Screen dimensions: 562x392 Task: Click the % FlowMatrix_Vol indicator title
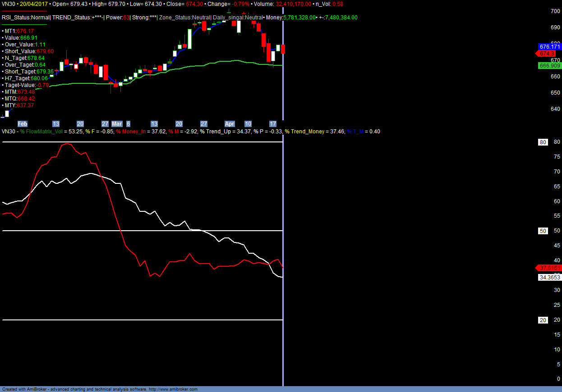point(42,132)
